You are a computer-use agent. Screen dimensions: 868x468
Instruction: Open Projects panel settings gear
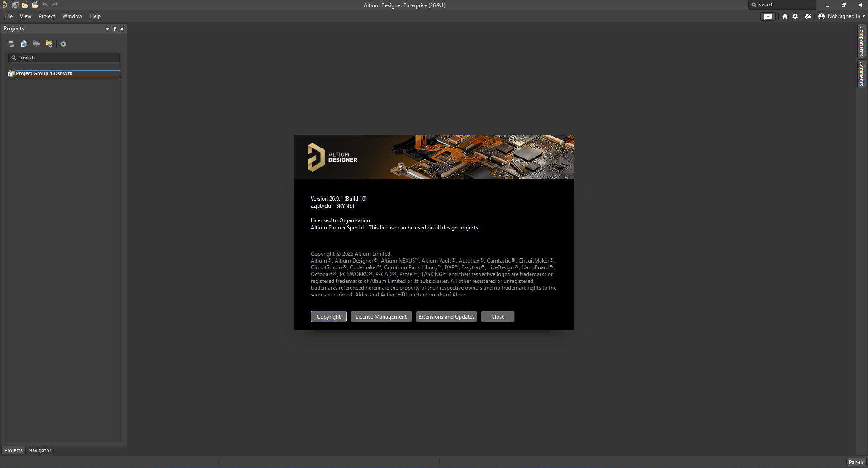click(63, 44)
